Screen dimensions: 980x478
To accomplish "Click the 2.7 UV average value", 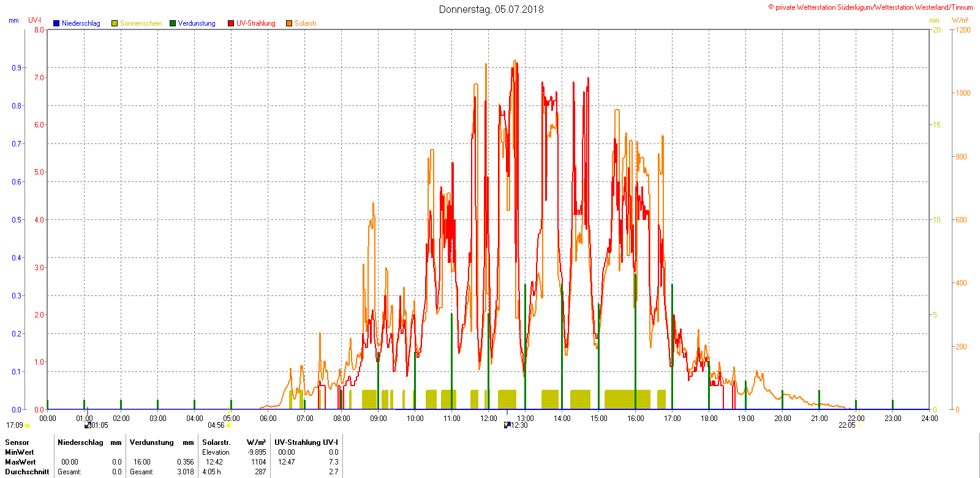I will point(333,472).
